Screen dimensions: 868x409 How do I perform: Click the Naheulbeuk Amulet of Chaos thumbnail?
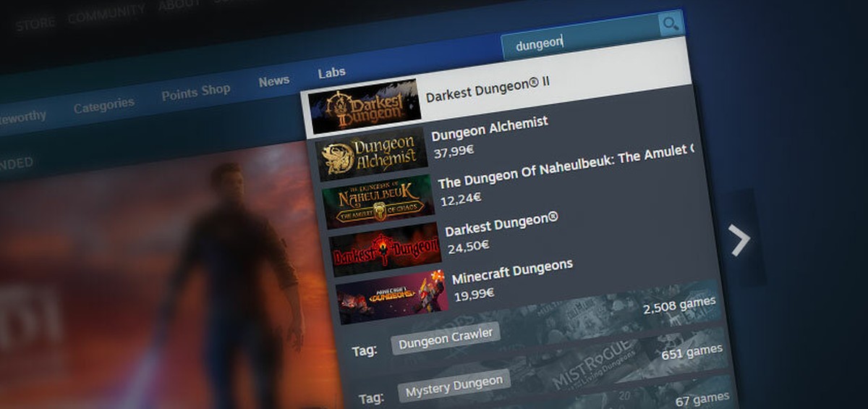378,202
